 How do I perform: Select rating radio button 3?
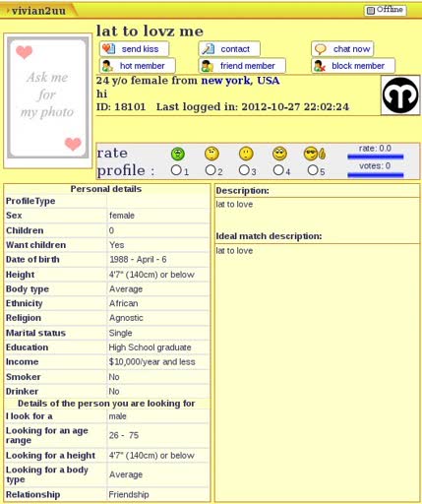tap(244, 170)
